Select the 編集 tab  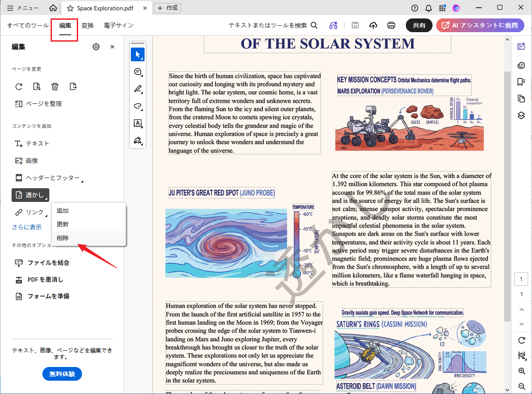tap(65, 25)
